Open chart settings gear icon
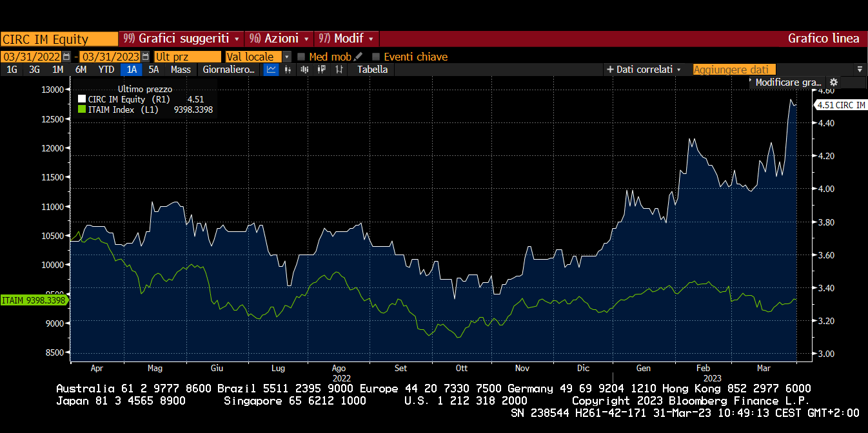Image resolution: width=868 pixels, height=433 pixels. [x=833, y=82]
